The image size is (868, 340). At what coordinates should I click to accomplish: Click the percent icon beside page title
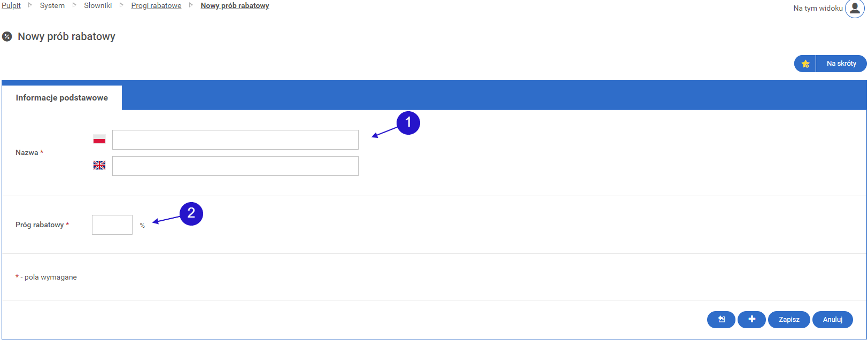[x=7, y=37]
